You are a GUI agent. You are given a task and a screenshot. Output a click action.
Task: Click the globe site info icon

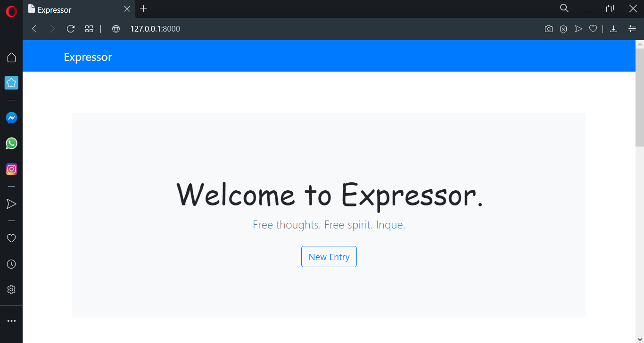pos(116,29)
